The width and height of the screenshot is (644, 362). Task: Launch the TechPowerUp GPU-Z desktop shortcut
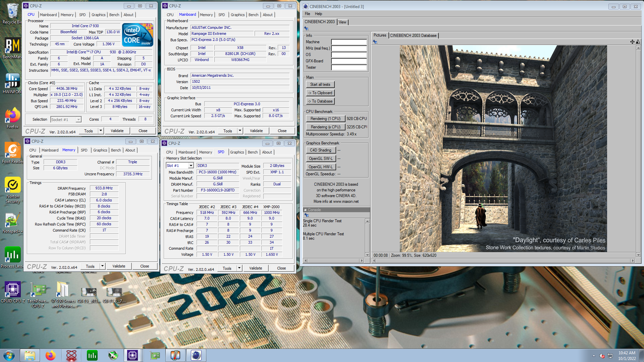coord(38,295)
